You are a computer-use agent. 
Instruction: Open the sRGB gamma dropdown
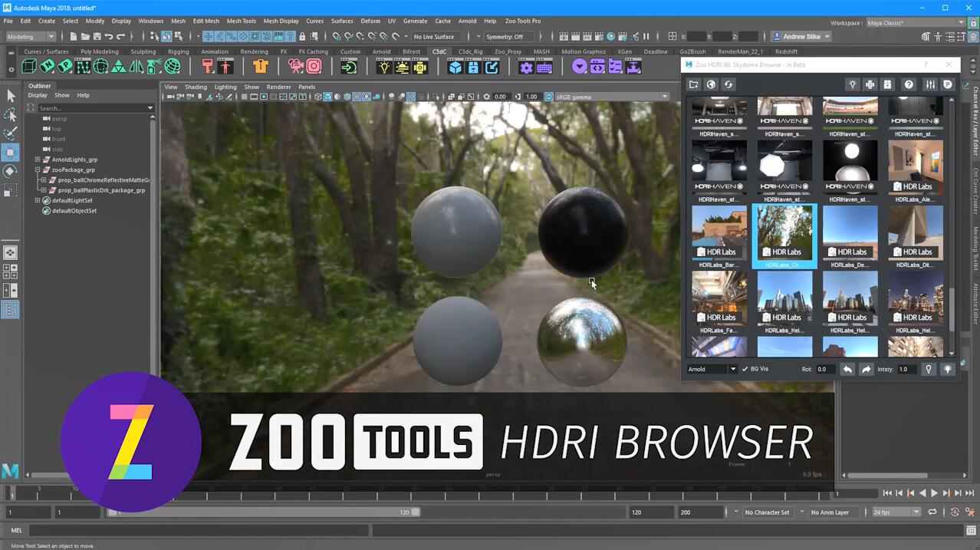coord(611,97)
